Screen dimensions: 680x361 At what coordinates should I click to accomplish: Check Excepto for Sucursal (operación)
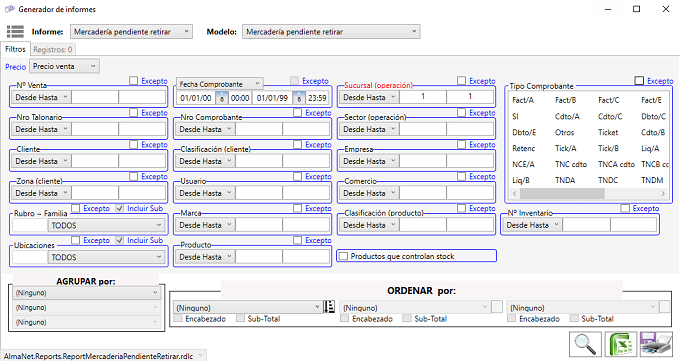pyautogui.click(x=461, y=81)
